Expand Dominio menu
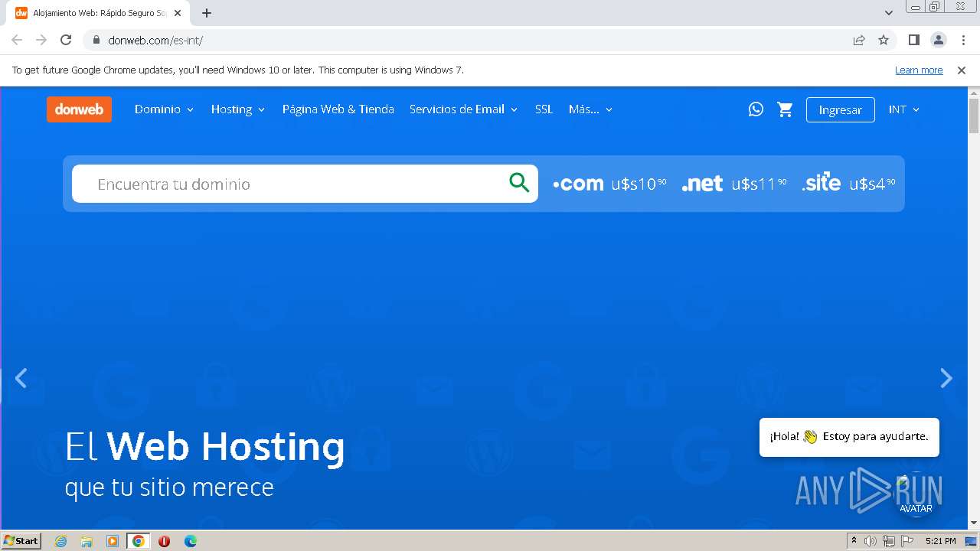This screenshot has height=551, width=980. (x=165, y=109)
